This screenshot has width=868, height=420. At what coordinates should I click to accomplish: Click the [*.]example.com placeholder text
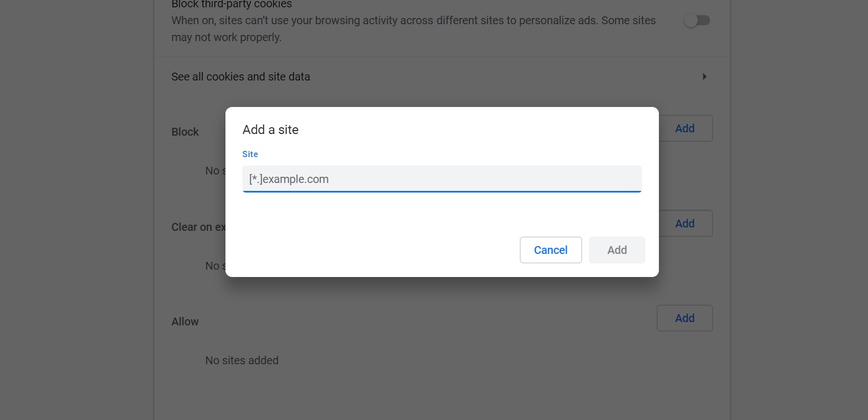point(289,179)
